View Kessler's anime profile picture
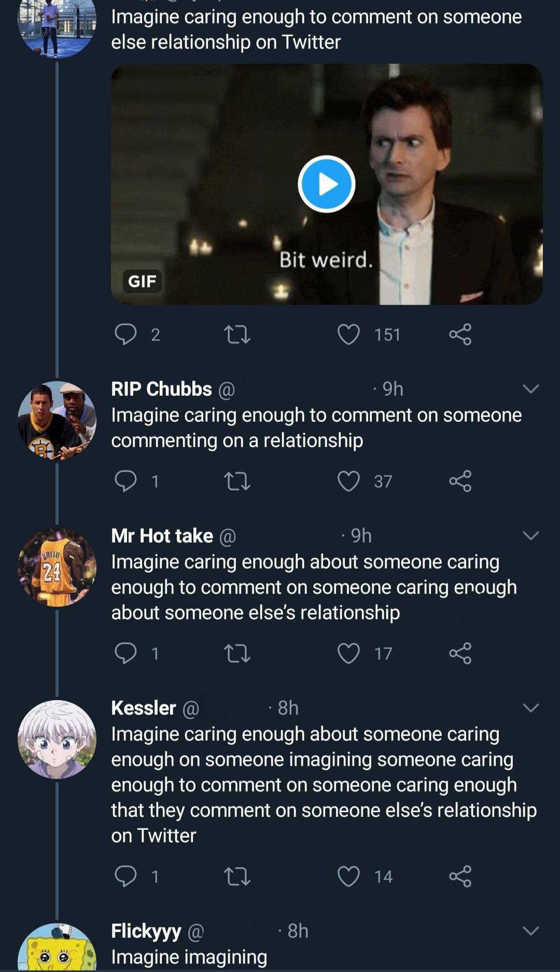The height and width of the screenshot is (972, 560). (x=57, y=740)
